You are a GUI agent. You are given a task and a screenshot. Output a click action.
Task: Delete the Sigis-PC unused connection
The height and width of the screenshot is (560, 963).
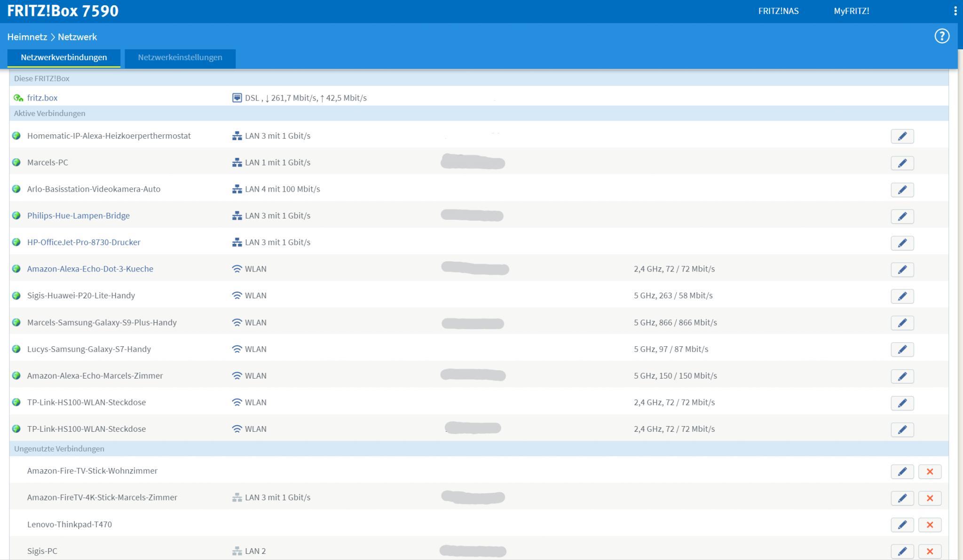930,552
